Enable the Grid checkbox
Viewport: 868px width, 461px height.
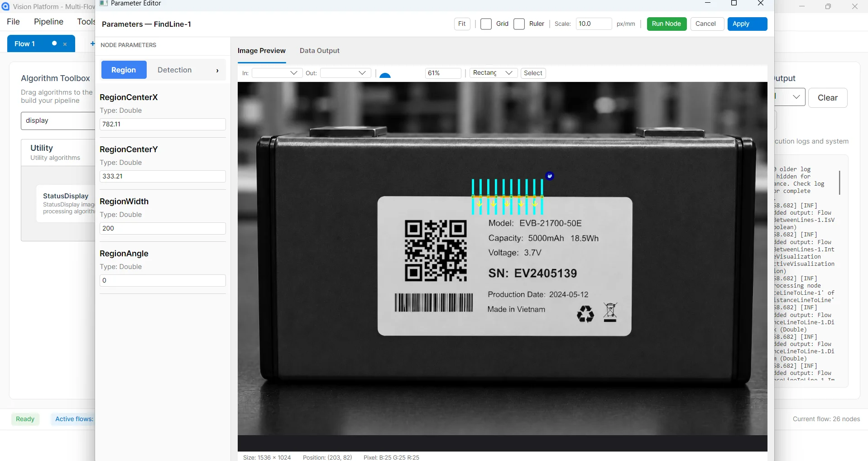pyautogui.click(x=486, y=24)
